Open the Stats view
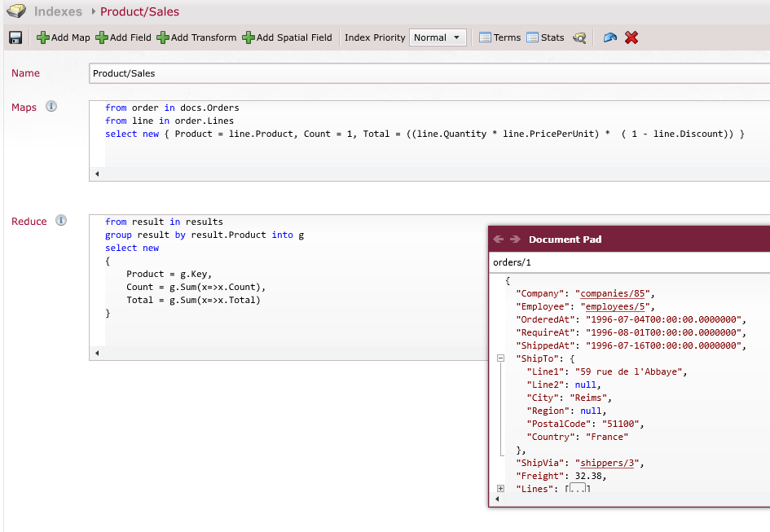770x532 pixels. tap(545, 37)
